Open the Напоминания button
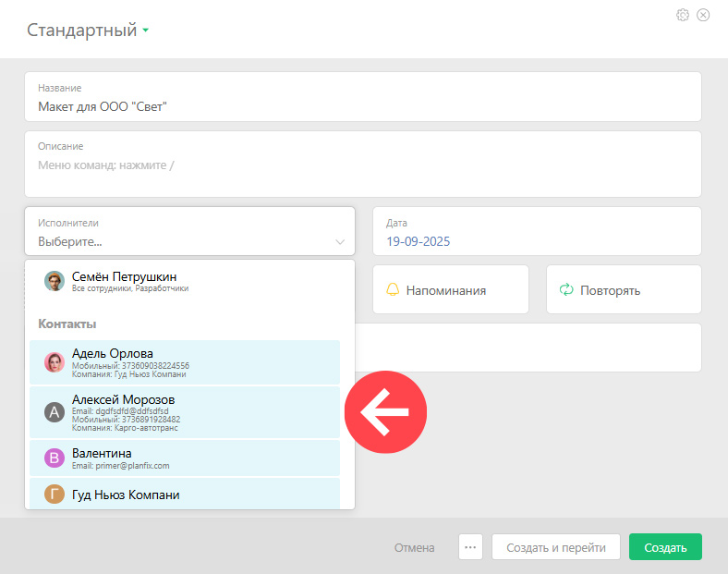Screen dimensions: 728x574 coord(450,290)
